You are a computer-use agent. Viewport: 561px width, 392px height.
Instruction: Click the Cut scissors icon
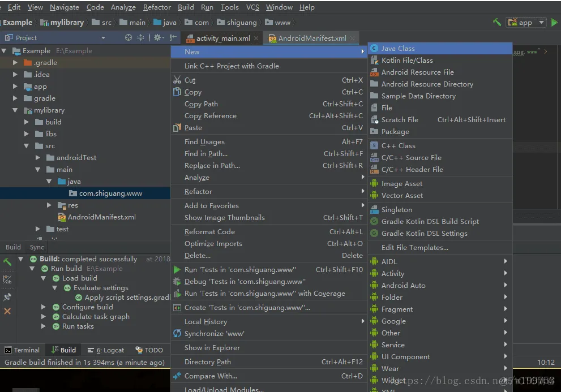pyautogui.click(x=177, y=80)
